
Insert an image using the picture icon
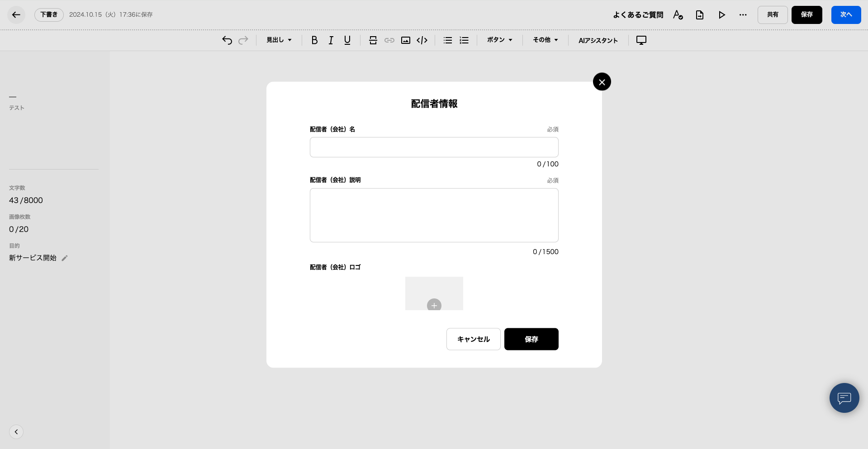[406, 40]
